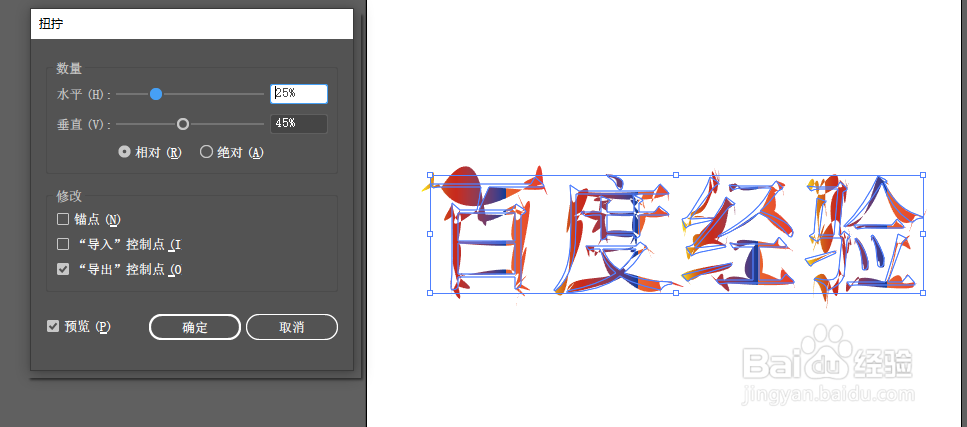Focus the vertical 45% input field
Screen dimensions: 967x427
coord(298,123)
